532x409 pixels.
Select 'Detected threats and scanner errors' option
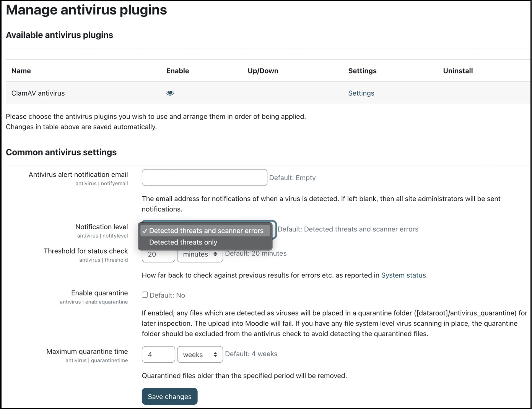(x=205, y=231)
